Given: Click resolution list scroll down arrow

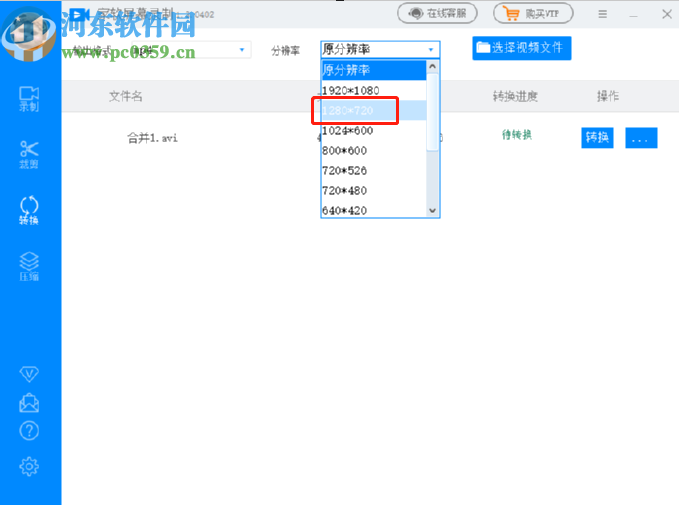Looking at the screenshot, I should point(432,210).
